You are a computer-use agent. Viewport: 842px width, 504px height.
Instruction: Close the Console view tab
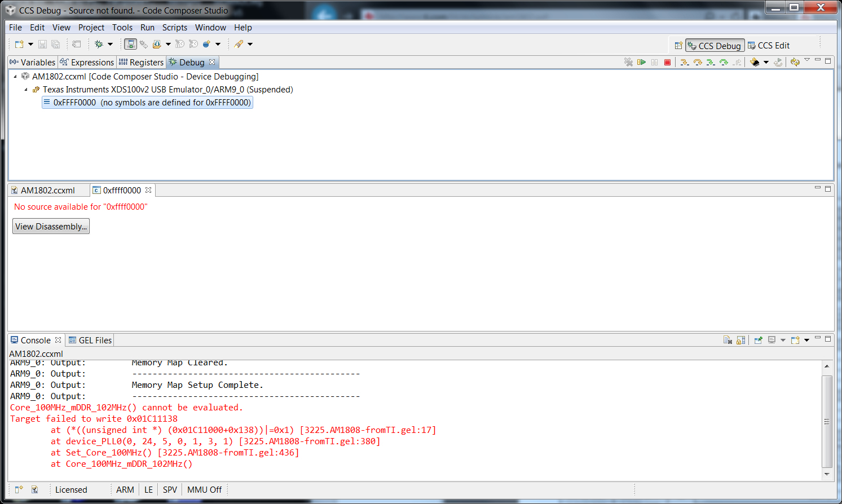coord(58,340)
